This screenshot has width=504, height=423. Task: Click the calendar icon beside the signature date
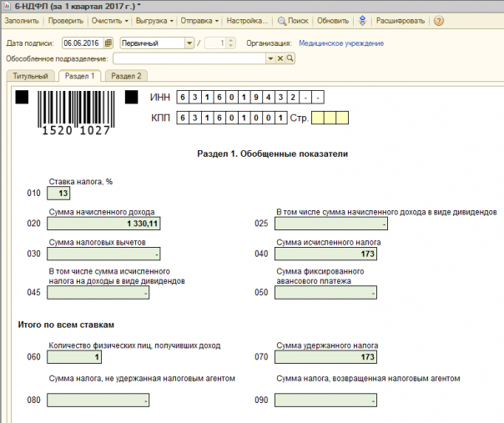[108, 43]
